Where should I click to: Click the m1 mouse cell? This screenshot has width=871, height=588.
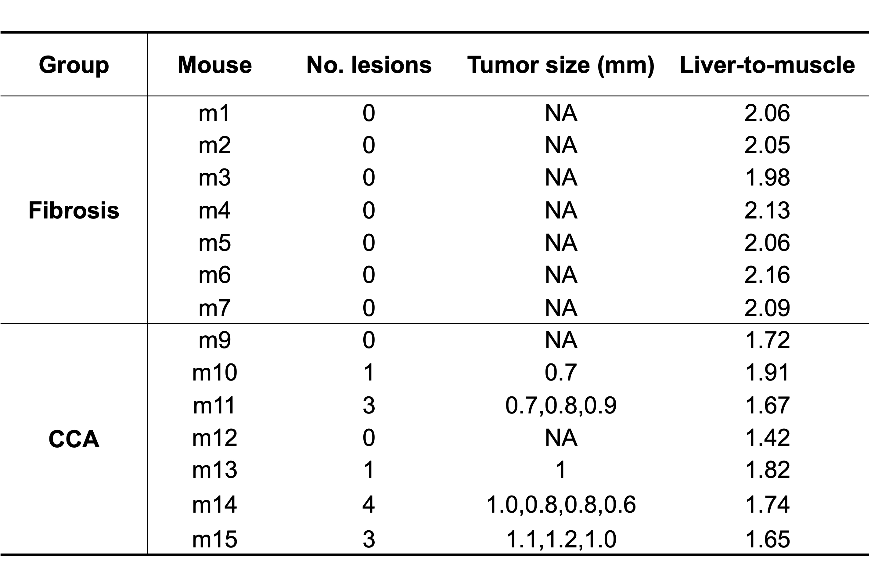tap(214, 113)
